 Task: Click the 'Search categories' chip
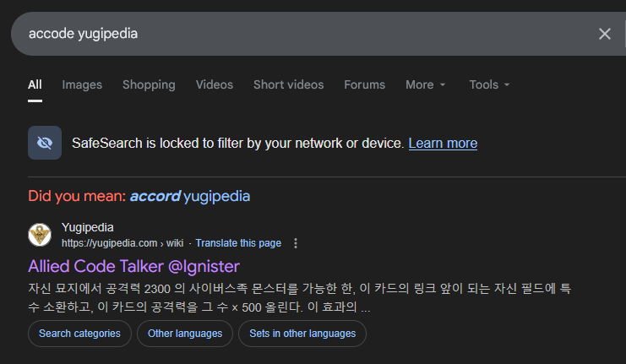79,334
